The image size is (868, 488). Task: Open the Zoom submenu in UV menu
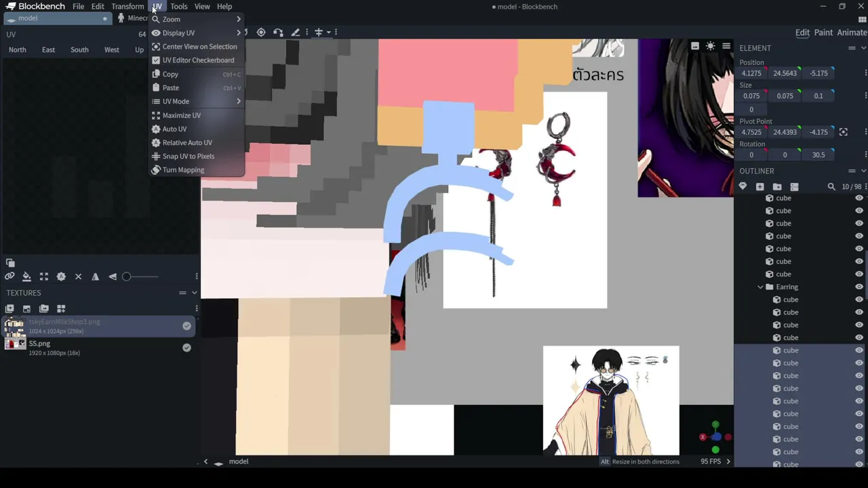click(197, 19)
